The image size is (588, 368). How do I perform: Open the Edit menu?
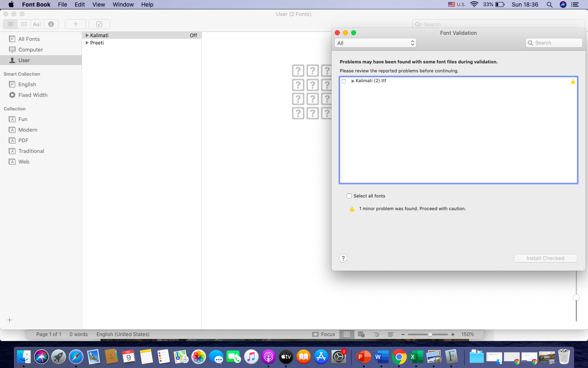[x=80, y=4]
